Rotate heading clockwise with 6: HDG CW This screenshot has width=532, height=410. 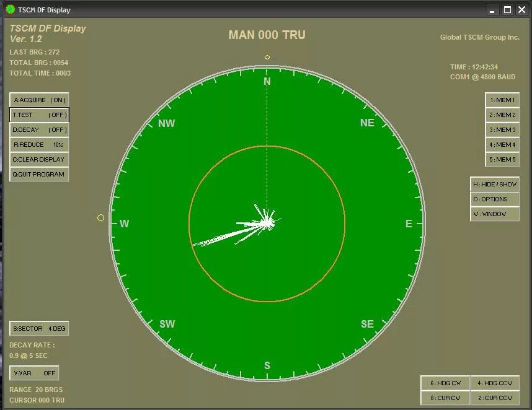445,383
